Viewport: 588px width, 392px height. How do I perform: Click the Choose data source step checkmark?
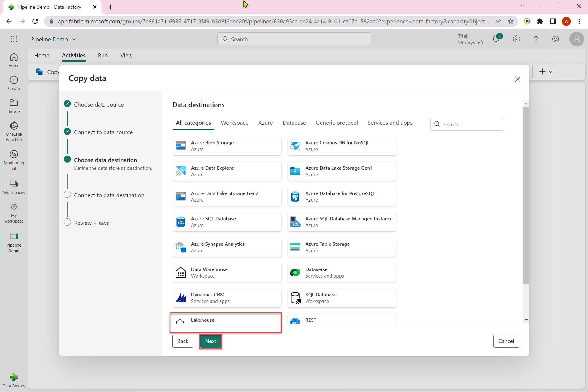coord(67,104)
